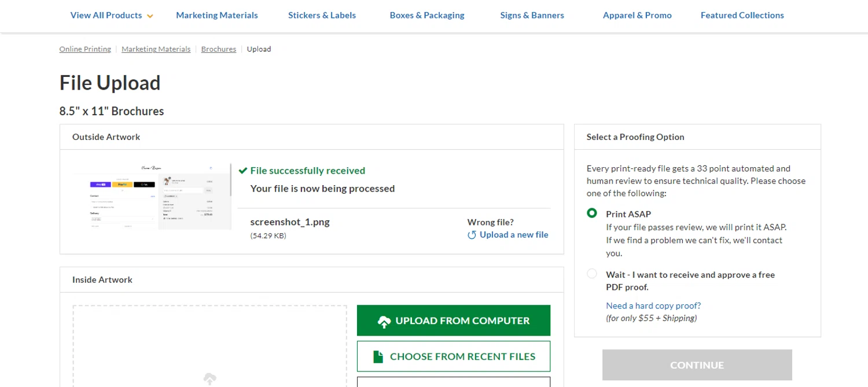Go to Marketing Materials breadcrumb
The image size is (868, 387).
(156, 49)
